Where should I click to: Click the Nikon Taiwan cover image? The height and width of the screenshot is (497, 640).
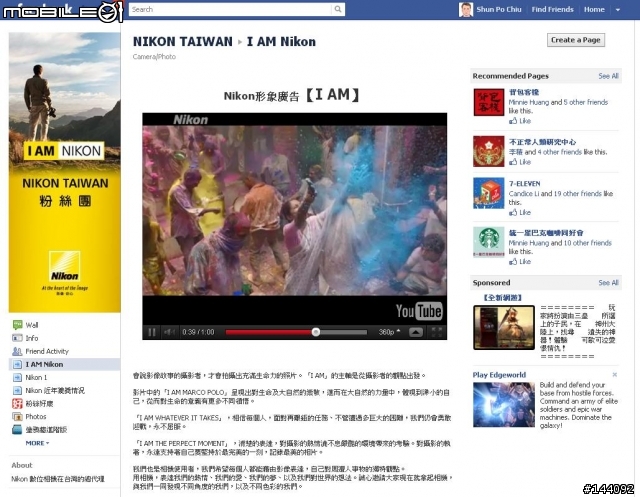coord(64,173)
